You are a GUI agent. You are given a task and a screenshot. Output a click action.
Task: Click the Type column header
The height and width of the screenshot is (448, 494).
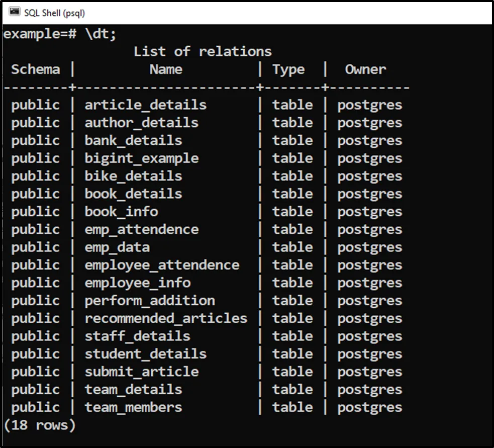pos(288,69)
